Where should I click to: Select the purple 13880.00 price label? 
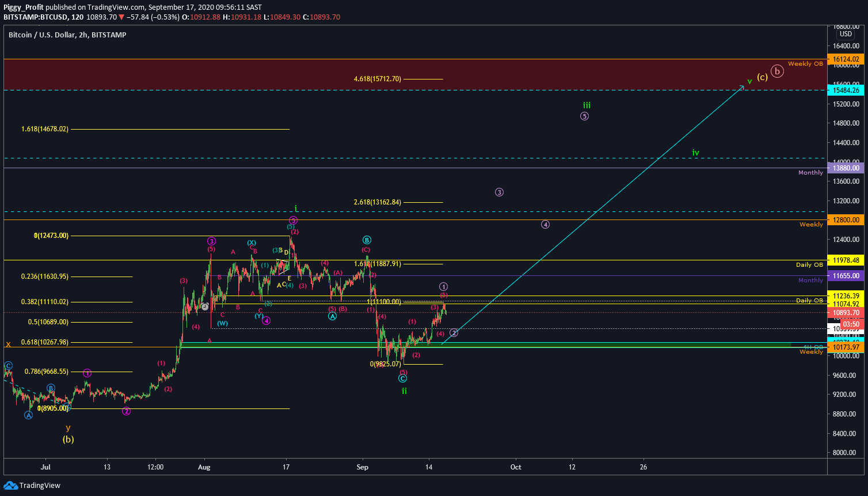pos(846,168)
